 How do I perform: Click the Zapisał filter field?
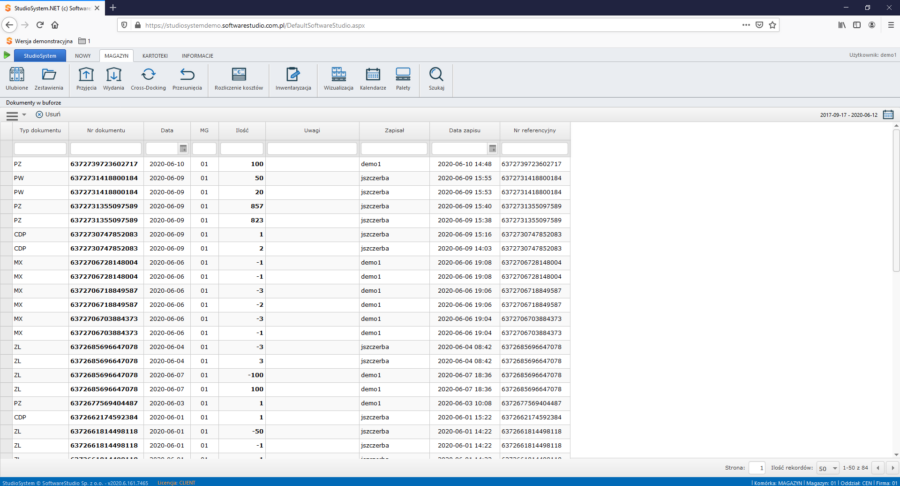pyautogui.click(x=394, y=149)
